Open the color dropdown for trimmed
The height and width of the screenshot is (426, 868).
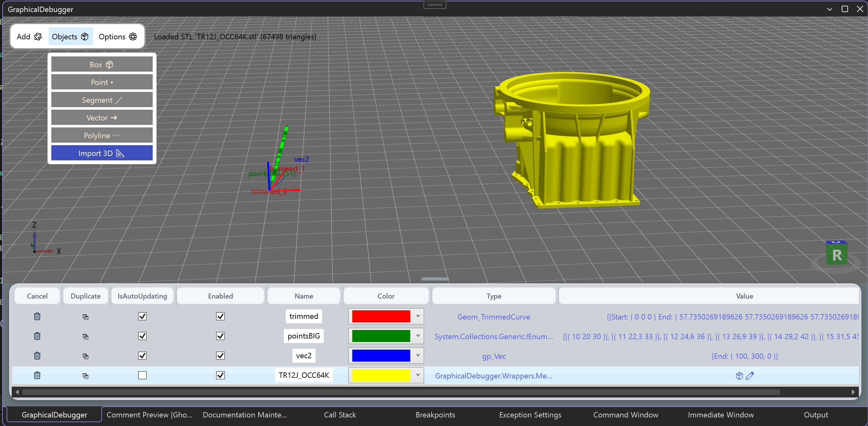pyautogui.click(x=418, y=316)
